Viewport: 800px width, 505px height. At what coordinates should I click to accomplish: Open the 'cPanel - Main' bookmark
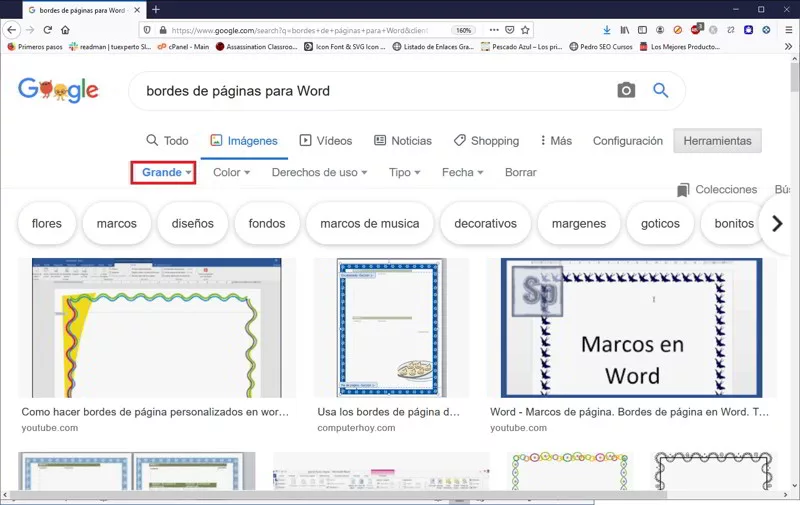tap(183, 46)
